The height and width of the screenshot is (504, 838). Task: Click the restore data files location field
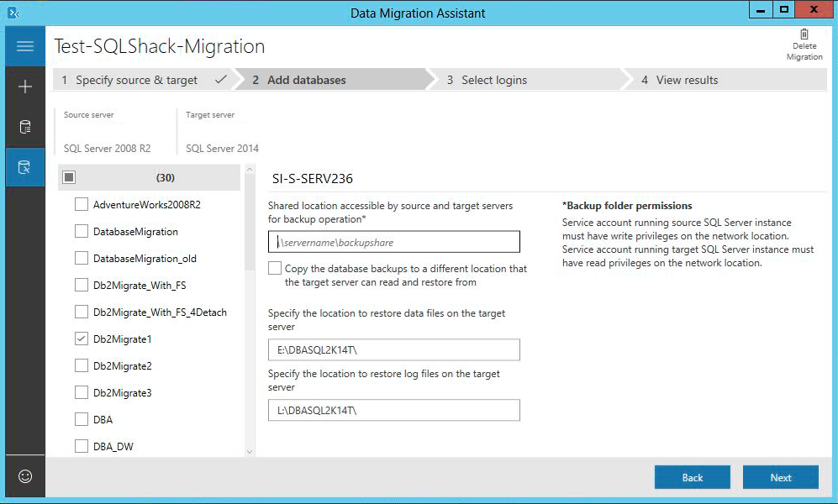point(394,350)
